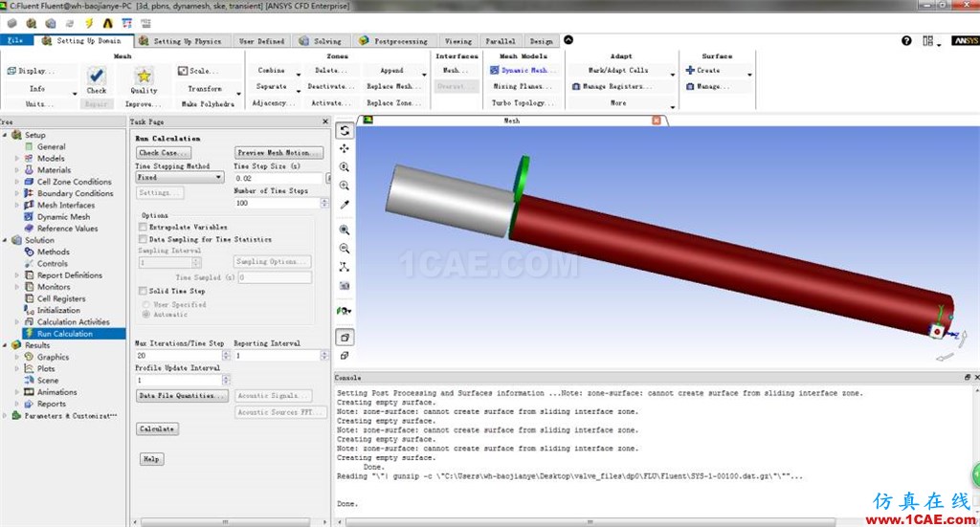This screenshot has width=980, height=527.
Task: Click the bottom multi-window layout icon
Action: tap(345, 356)
